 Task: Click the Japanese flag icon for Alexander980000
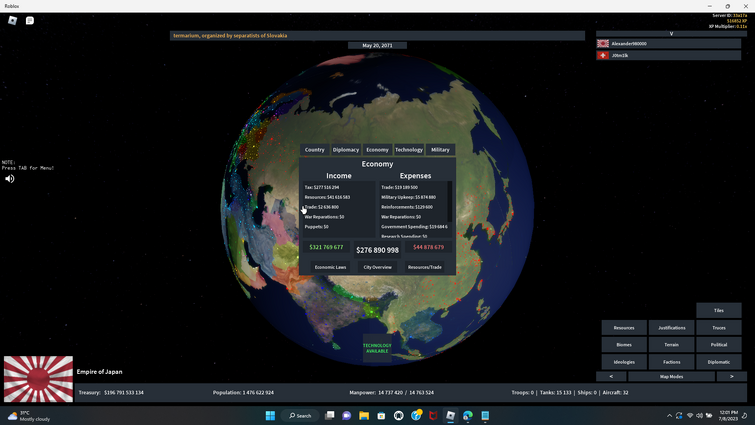click(x=603, y=43)
